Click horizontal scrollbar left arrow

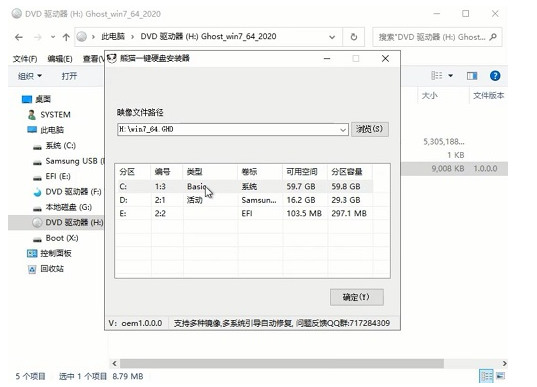[115, 363]
